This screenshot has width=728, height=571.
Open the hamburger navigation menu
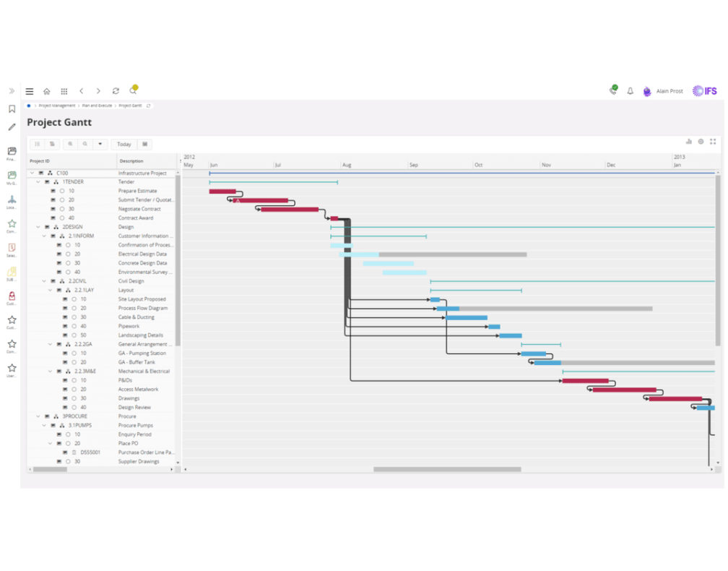pyautogui.click(x=30, y=91)
